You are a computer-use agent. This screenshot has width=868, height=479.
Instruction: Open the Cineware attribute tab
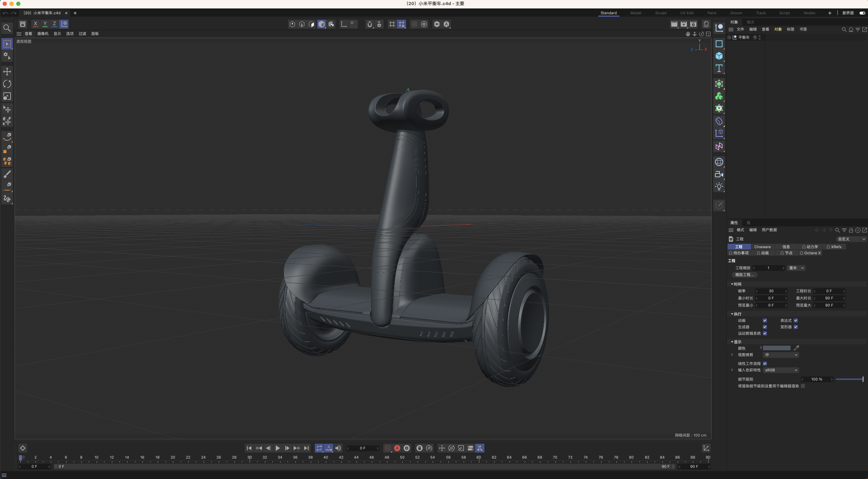762,247
